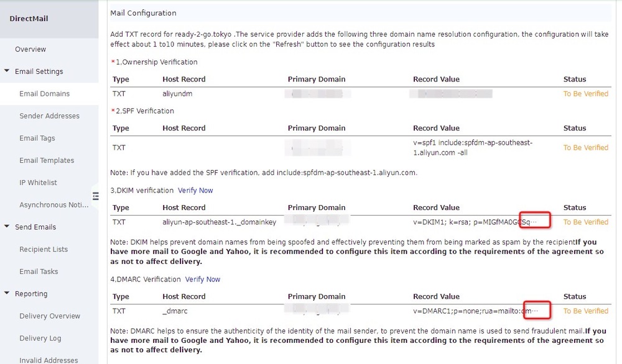Open Invalid Addresses report
The height and width of the screenshot is (364, 622).
click(49, 360)
